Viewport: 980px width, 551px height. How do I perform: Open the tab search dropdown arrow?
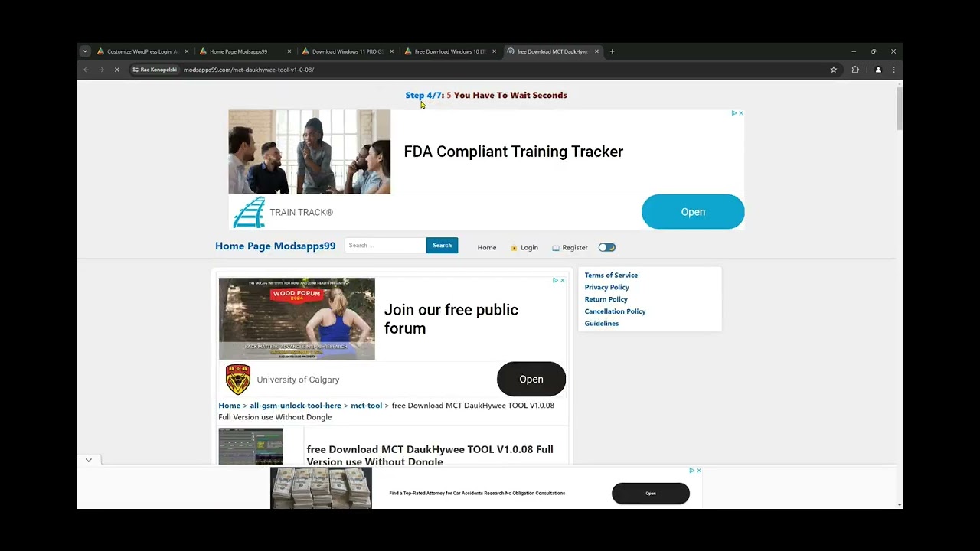(x=85, y=51)
